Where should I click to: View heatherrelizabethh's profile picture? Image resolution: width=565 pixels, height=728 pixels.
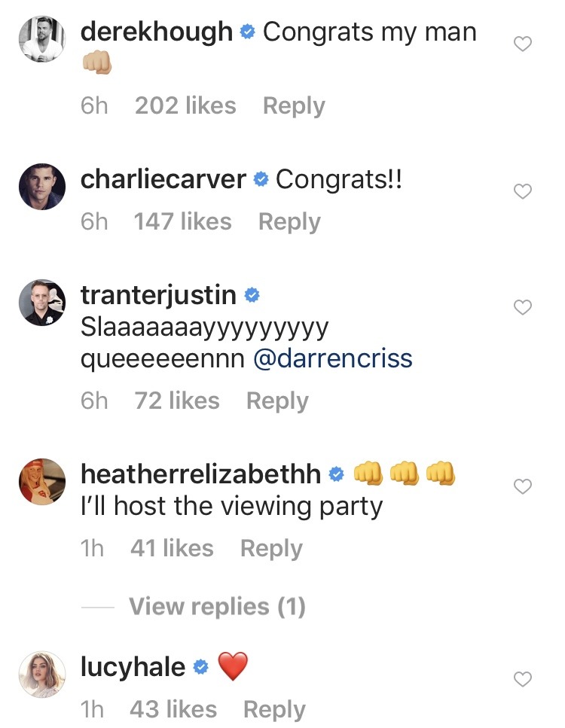coord(42,482)
